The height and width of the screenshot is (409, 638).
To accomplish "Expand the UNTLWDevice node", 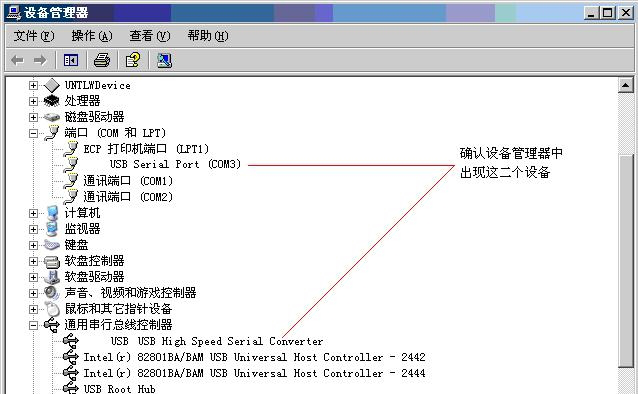I will click(x=33, y=85).
